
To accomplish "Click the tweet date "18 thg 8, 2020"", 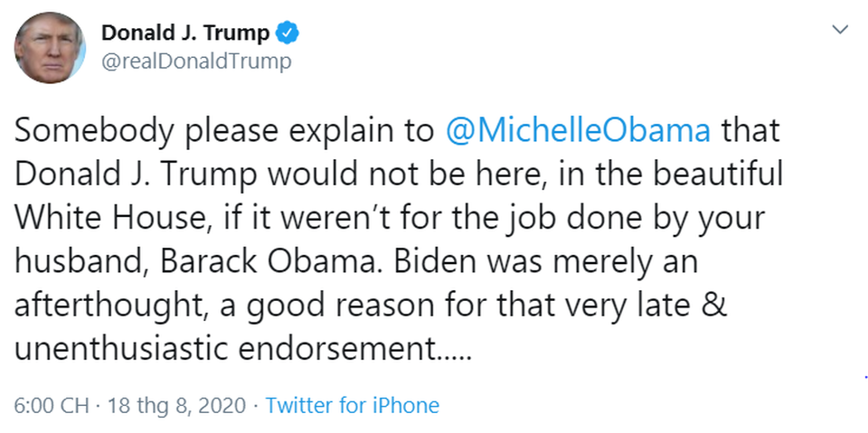I will pyautogui.click(x=176, y=406).
